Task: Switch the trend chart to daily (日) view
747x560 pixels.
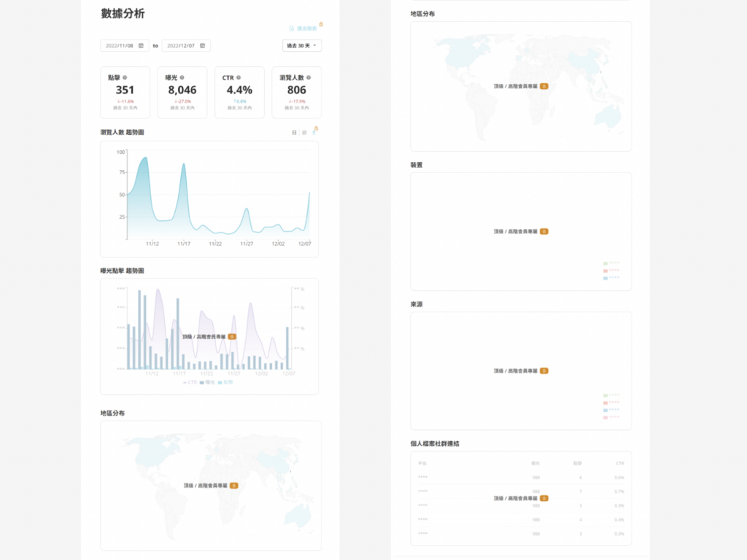Action: point(294,133)
